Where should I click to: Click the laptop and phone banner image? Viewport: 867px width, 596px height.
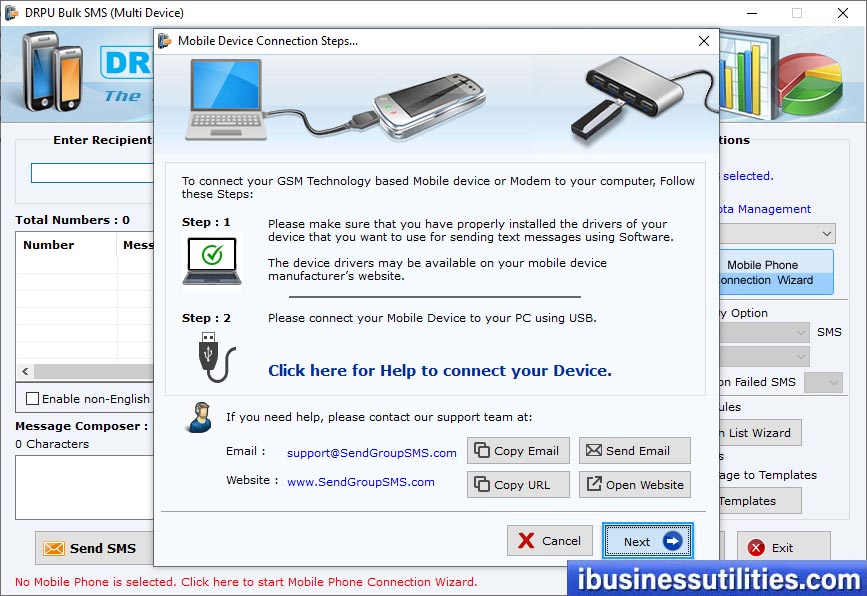coord(335,101)
